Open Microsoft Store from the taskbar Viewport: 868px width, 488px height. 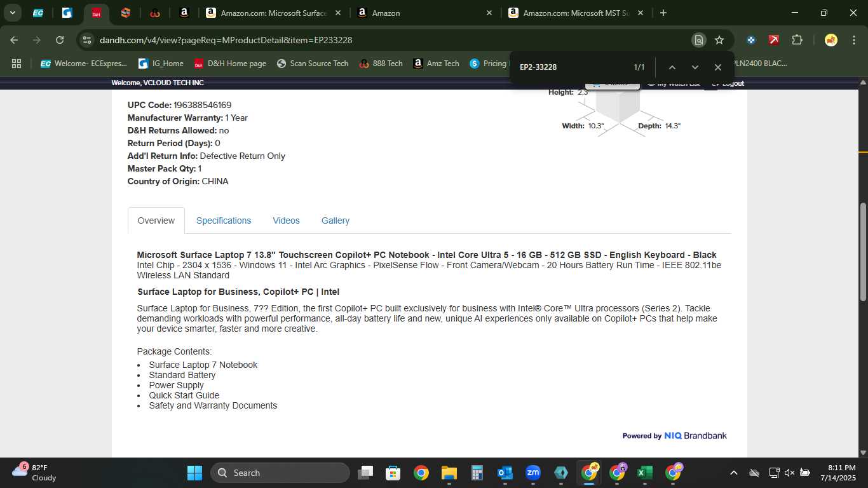tap(393, 473)
